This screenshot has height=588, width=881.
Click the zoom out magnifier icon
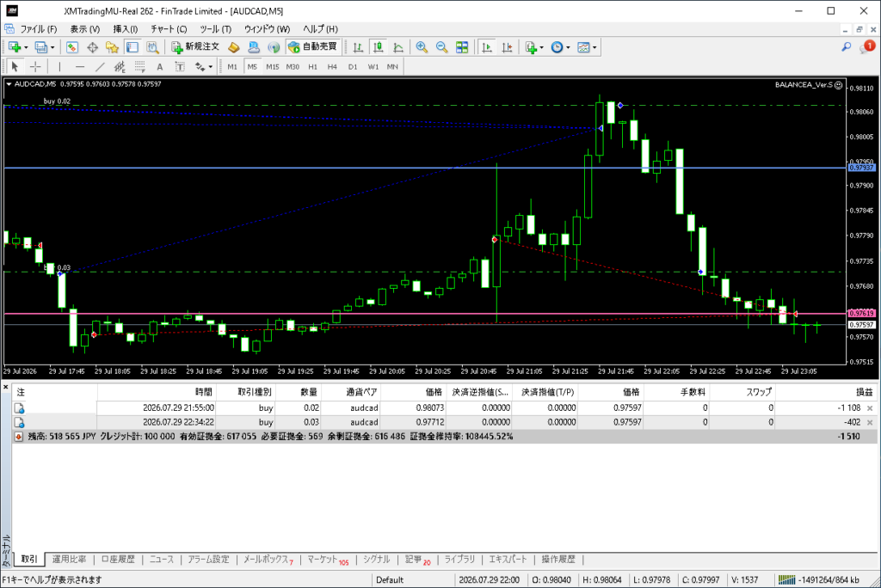[441, 47]
